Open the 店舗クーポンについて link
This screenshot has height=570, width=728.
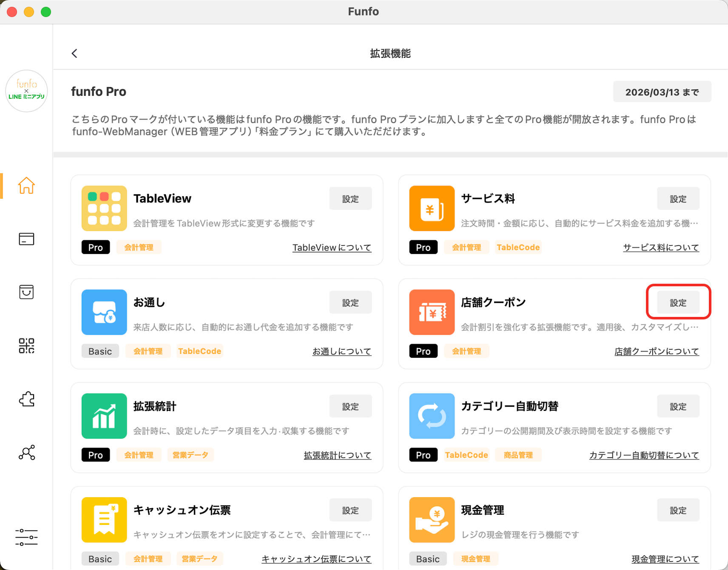point(657,351)
